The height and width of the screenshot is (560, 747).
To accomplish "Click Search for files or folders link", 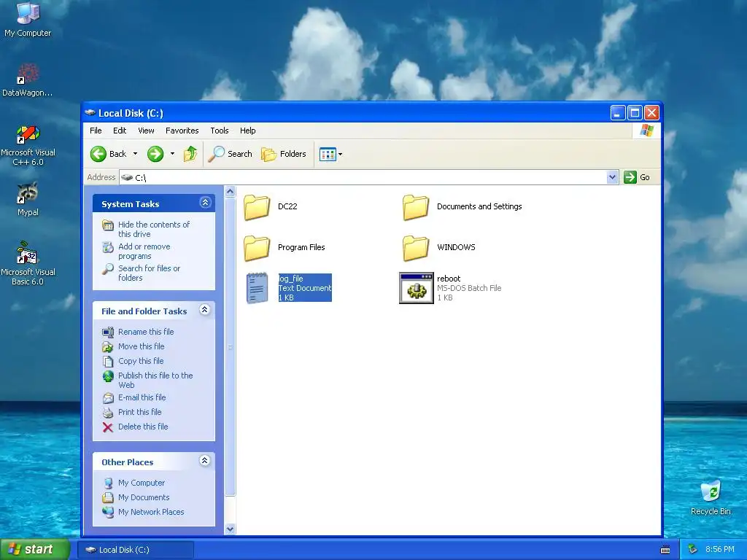I will click(x=149, y=273).
